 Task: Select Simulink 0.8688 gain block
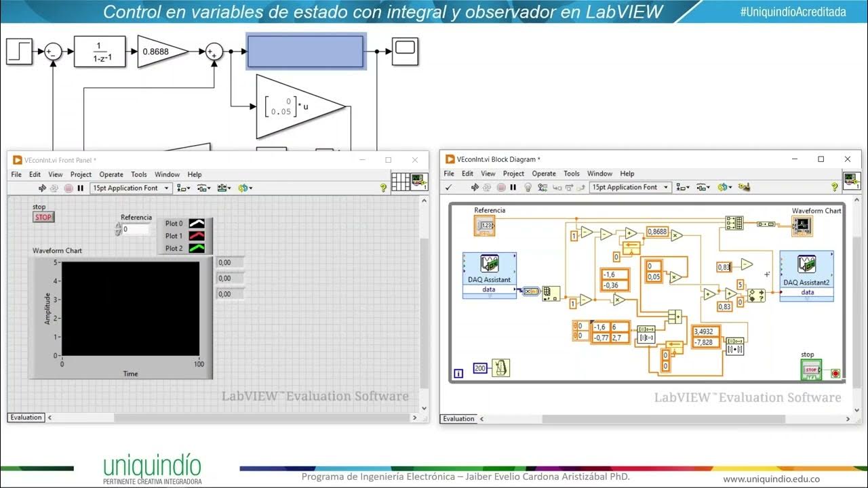(163, 52)
